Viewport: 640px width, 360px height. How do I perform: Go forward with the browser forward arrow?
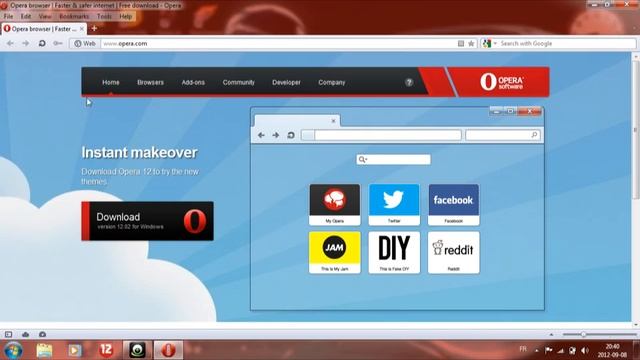(x=25, y=43)
